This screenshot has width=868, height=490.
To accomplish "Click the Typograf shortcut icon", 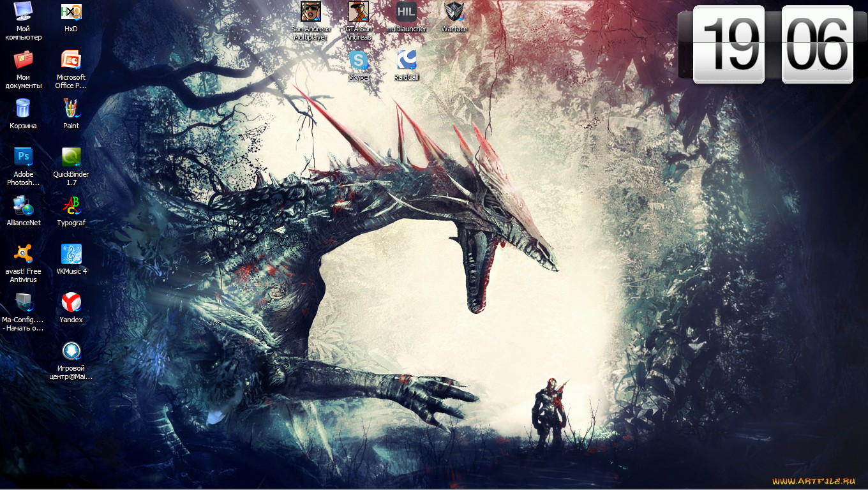I will tap(71, 205).
